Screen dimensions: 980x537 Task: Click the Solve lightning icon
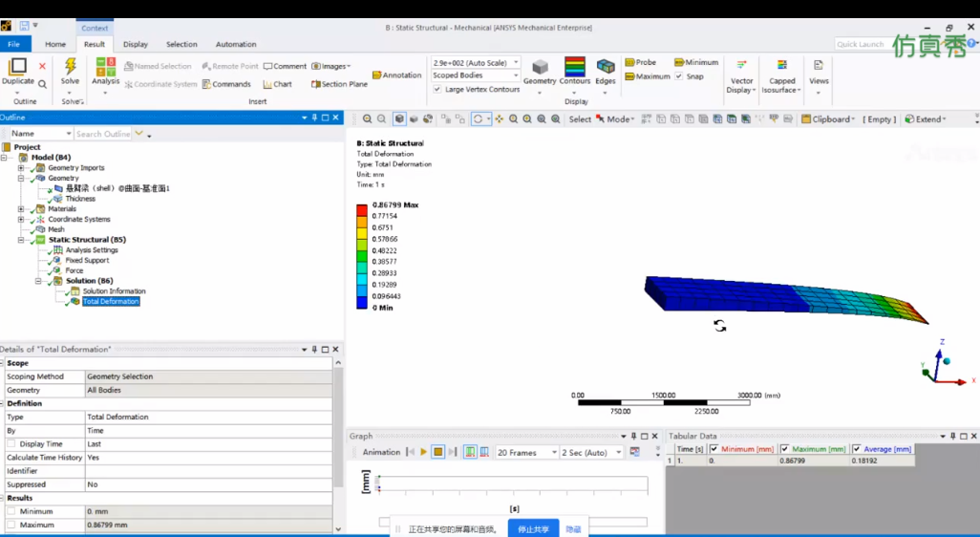pyautogui.click(x=70, y=66)
